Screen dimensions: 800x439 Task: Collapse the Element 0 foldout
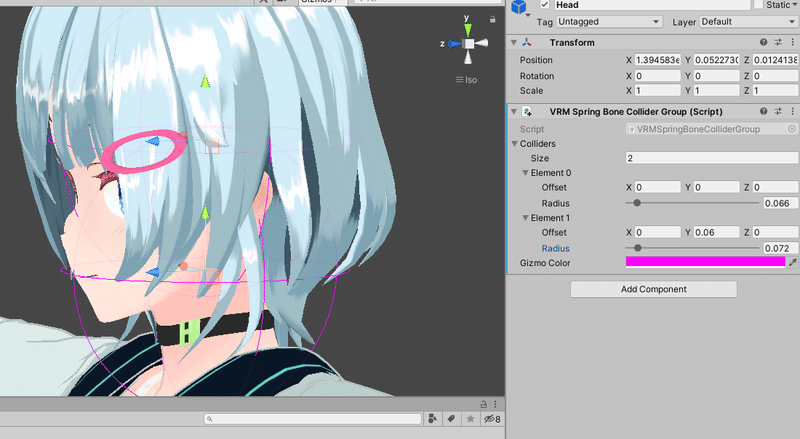click(525, 173)
